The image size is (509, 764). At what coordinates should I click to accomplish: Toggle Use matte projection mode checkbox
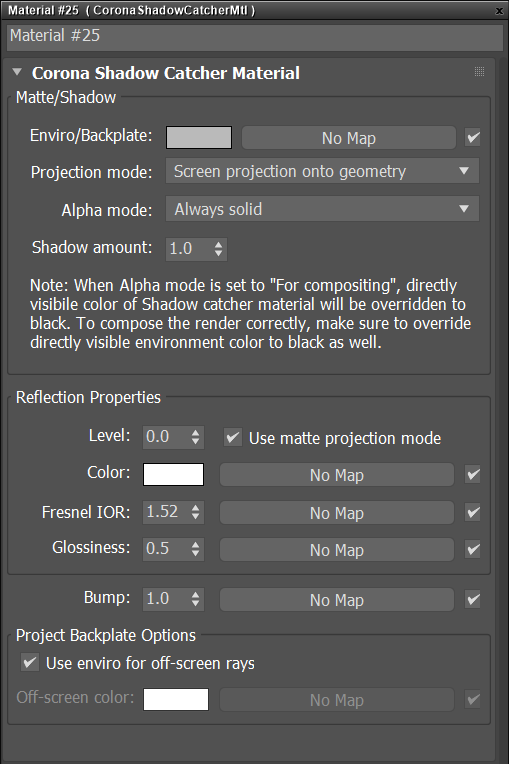click(x=233, y=438)
